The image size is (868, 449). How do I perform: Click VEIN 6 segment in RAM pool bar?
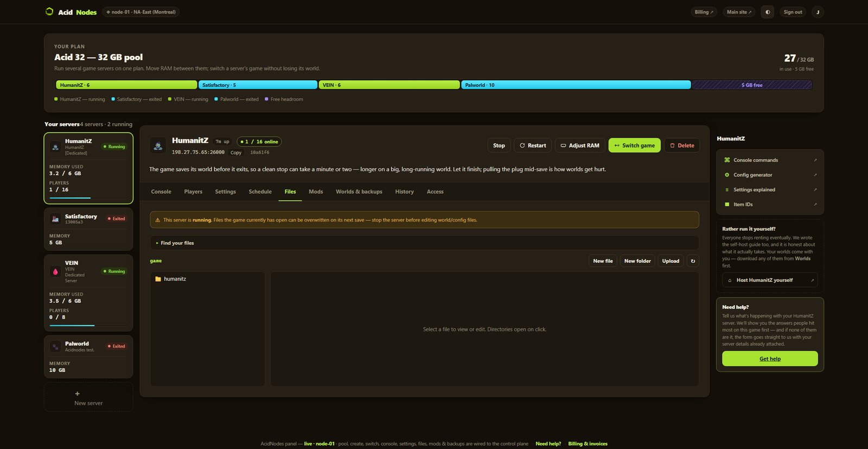pos(389,85)
